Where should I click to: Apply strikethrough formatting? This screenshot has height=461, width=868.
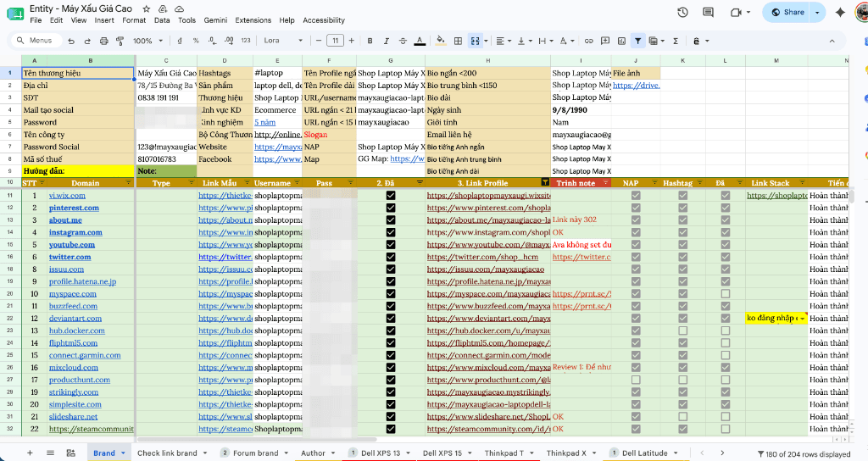coord(403,41)
